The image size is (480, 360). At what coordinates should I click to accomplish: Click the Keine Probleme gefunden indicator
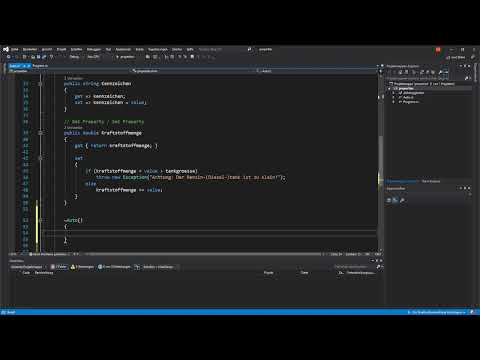pos(48,254)
